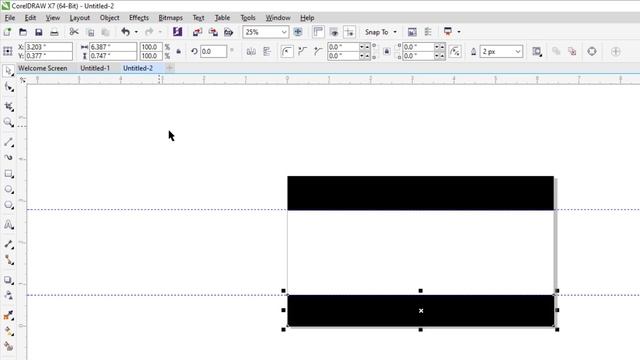Select the Polygon tool

pos(9,205)
